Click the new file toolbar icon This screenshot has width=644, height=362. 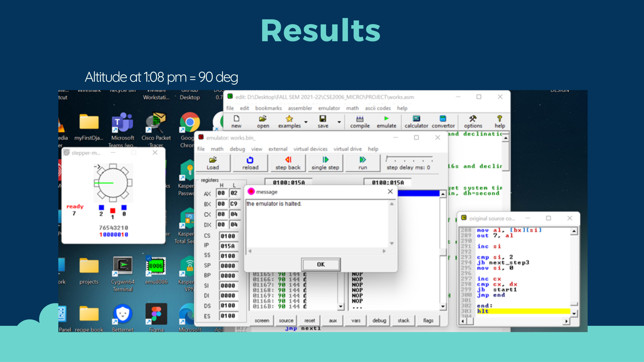(x=236, y=122)
